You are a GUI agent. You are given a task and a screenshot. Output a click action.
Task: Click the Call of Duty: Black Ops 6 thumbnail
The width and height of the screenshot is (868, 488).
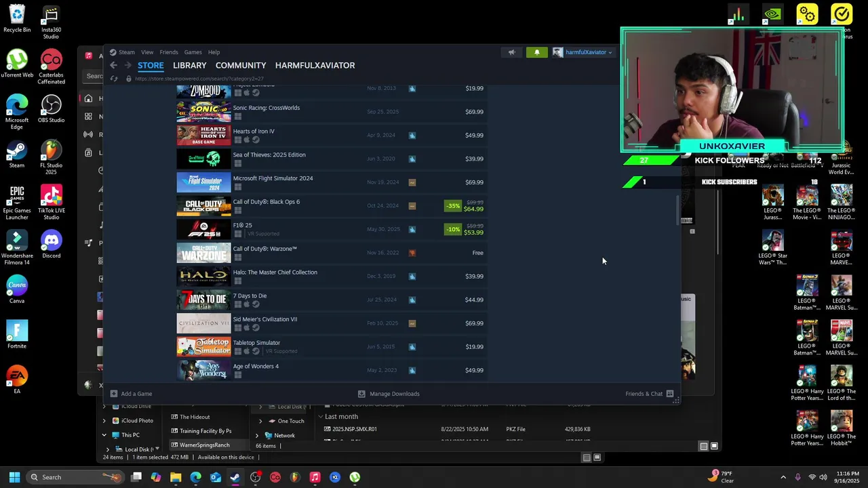pyautogui.click(x=203, y=206)
